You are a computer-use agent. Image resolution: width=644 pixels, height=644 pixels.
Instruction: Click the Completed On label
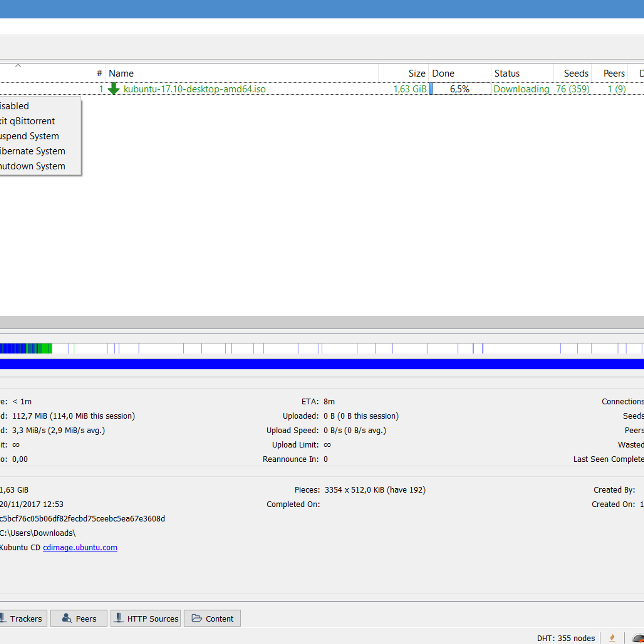coord(293,504)
